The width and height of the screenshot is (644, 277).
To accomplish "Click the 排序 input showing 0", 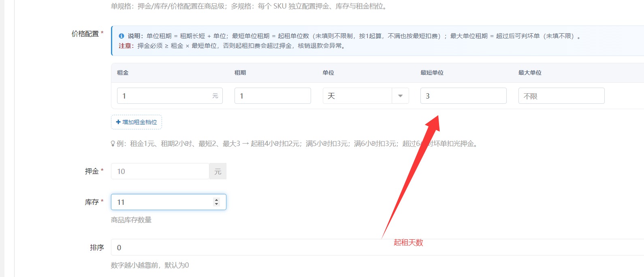I will (377, 247).
